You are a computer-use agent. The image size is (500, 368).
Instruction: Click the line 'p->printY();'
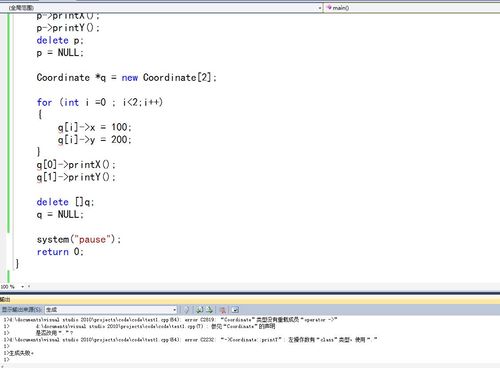(68, 28)
